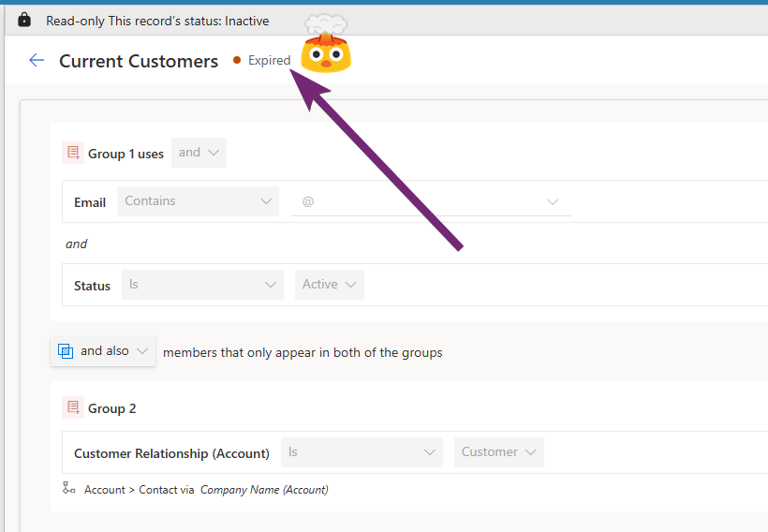Click the Group 1 query block icon
This screenshot has width=768, height=532.
[72, 153]
